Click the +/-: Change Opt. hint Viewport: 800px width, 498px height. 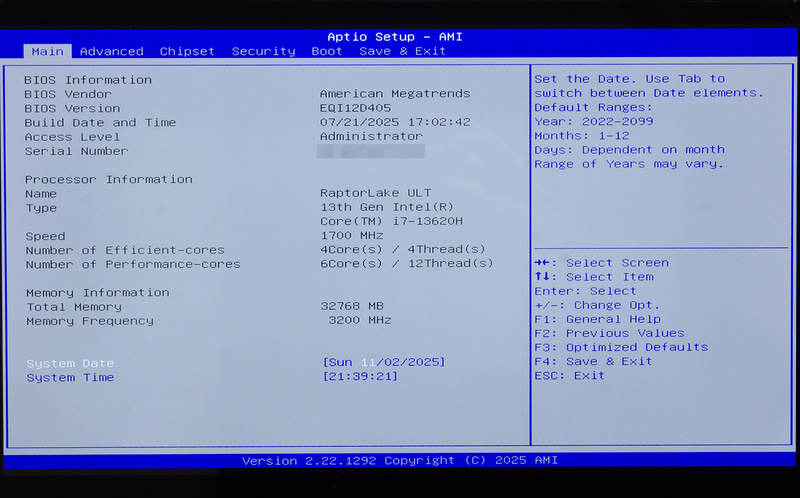point(597,305)
